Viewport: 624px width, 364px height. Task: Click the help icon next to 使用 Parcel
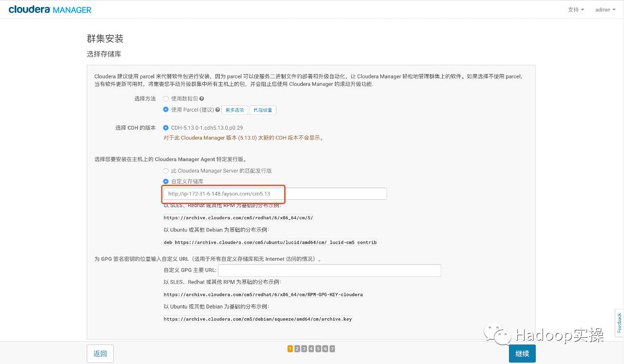tap(218, 110)
